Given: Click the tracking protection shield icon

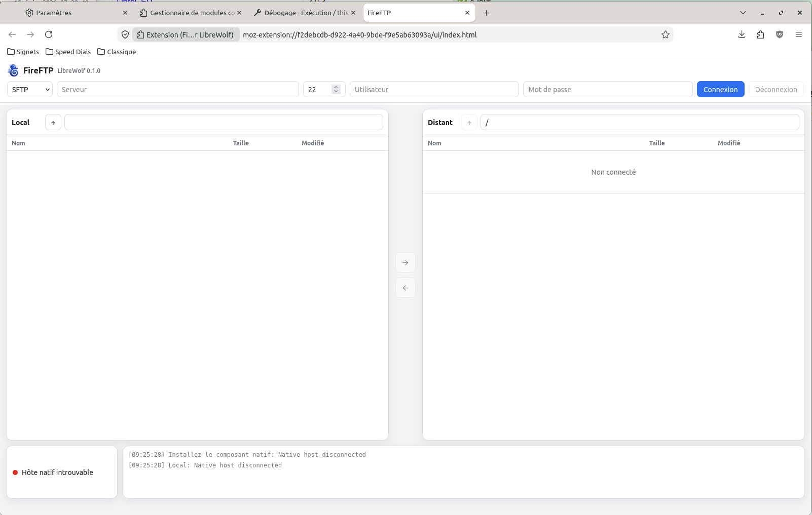Looking at the screenshot, I should click(x=125, y=34).
